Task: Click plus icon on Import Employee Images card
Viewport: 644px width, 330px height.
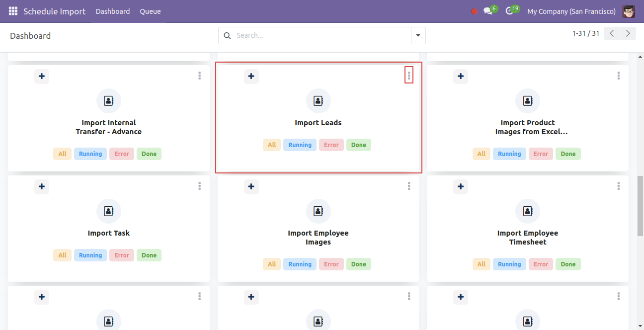Action: pos(251,186)
